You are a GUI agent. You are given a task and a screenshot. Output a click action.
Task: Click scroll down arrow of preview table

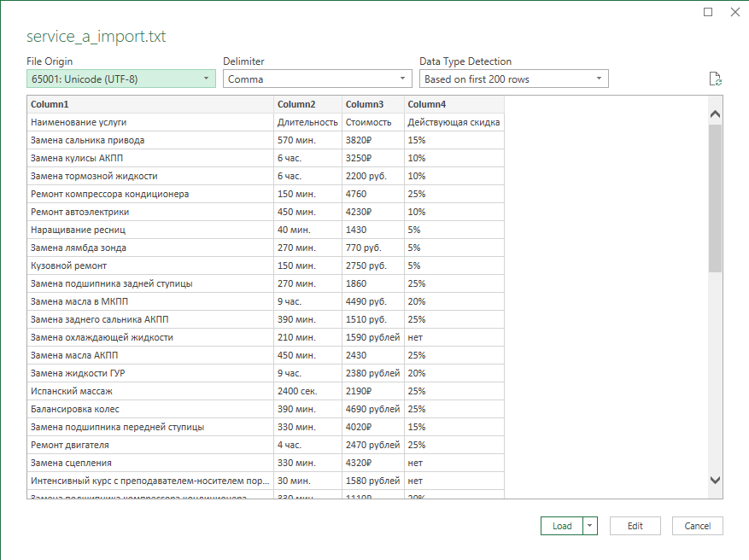[x=715, y=480]
